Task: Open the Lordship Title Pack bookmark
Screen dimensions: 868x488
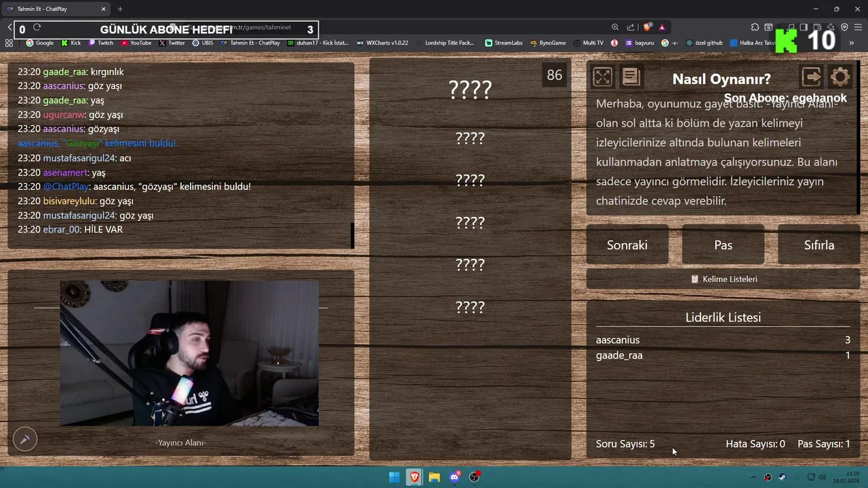Action: point(444,43)
